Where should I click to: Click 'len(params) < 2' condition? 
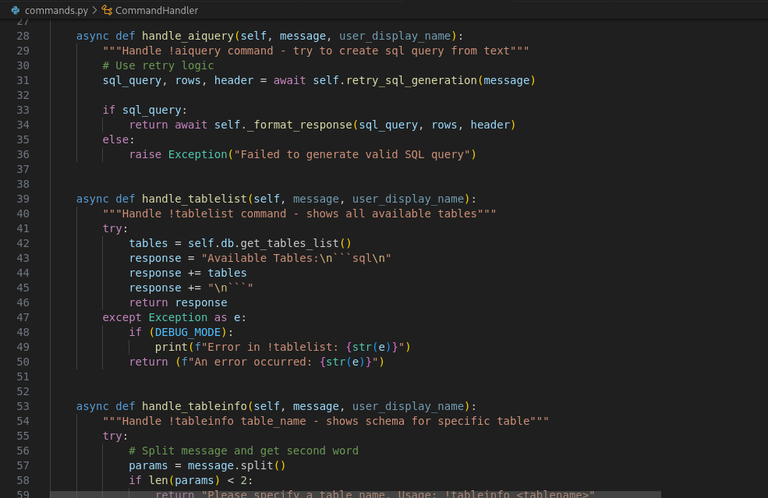(x=197, y=480)
